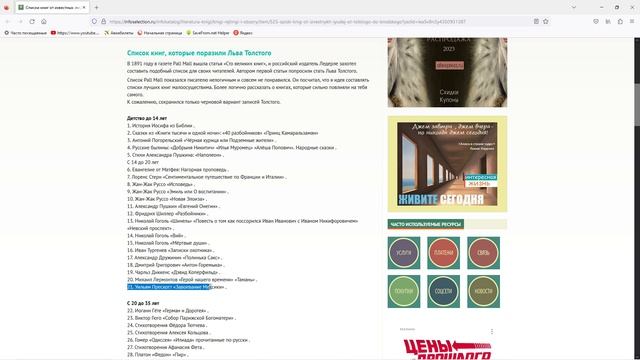Open the extensions puzzle icon
Image resolution: width=640 pixels, height=360 pixels.
click(620, 22)
